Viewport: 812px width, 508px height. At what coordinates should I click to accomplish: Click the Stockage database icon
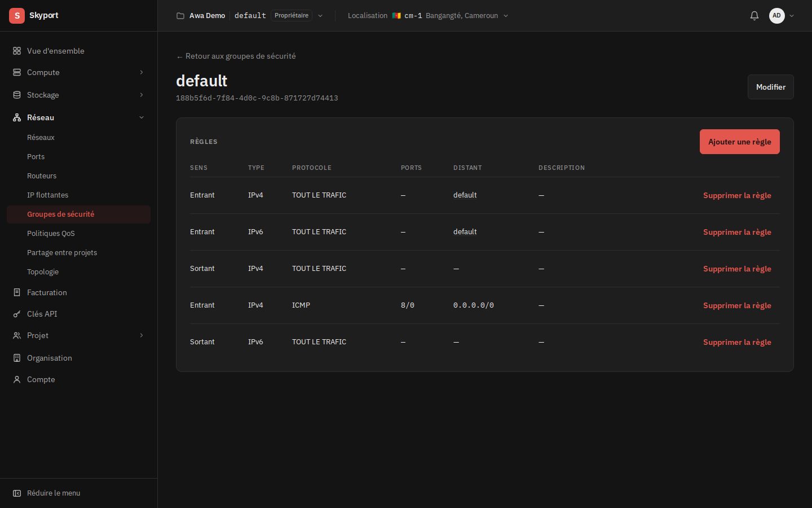(17, 95)
